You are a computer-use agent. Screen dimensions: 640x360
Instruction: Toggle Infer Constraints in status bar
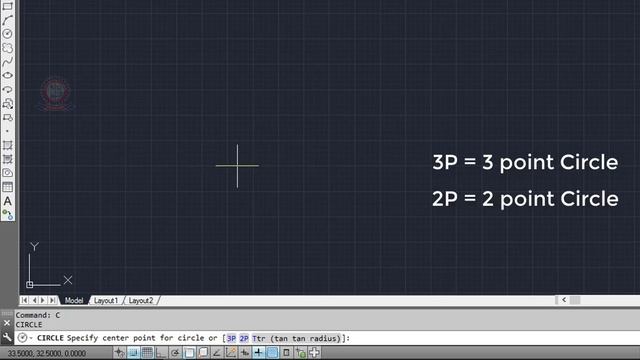click(119, 352)
